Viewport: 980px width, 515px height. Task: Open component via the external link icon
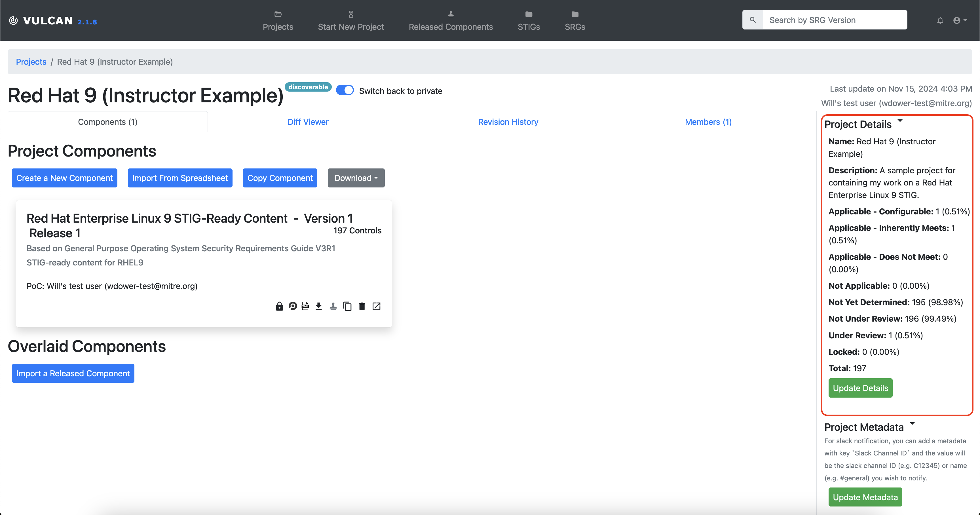pos(376,306)
